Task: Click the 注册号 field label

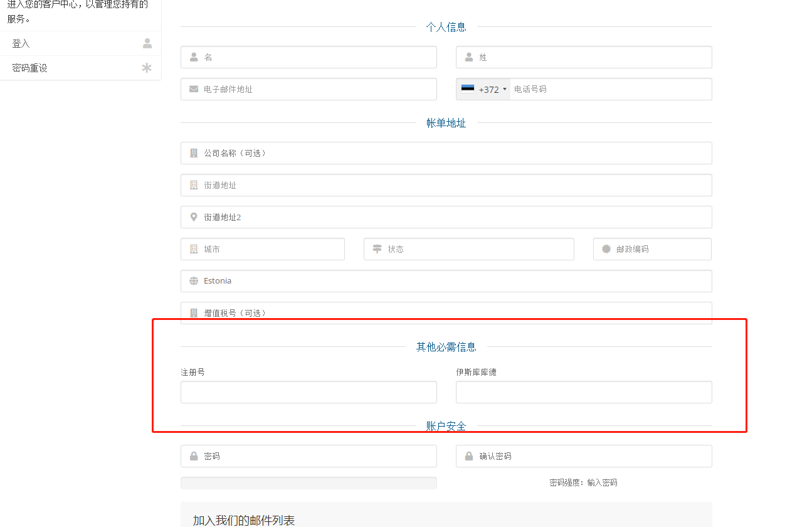Action: pyautogui.click(x=192, y=372)
